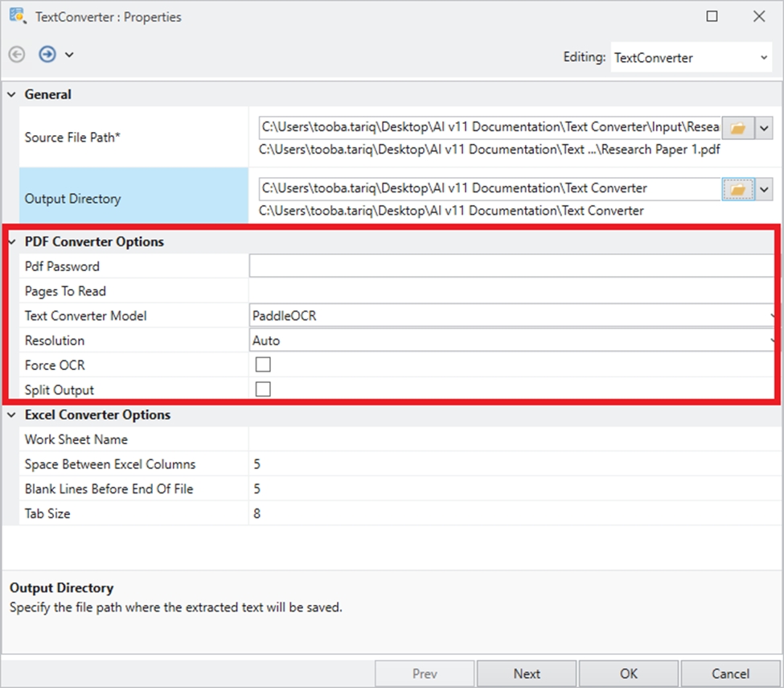784x688 pixels.
Task: Select the Pages To Read label
Action: click(65, 291)
